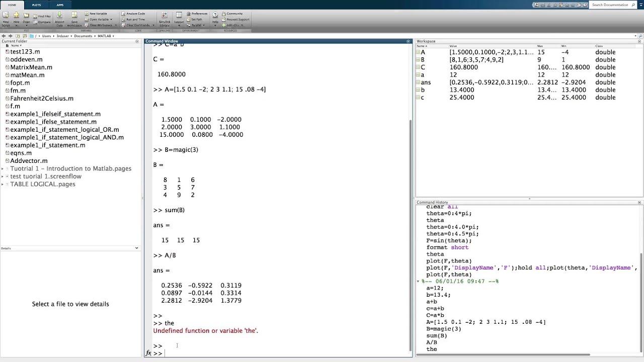Select the file MatrixMean.m
Viewport: 644px width, 362px height.
pyautogui.click(x=31, y=67)
